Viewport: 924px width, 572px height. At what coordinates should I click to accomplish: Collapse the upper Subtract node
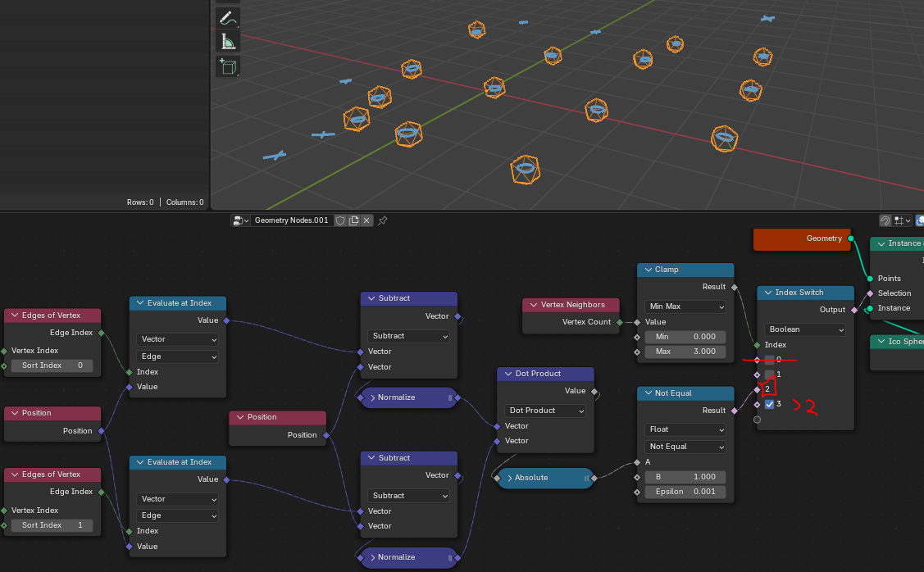pyautogui.click(x=371, y=298)
